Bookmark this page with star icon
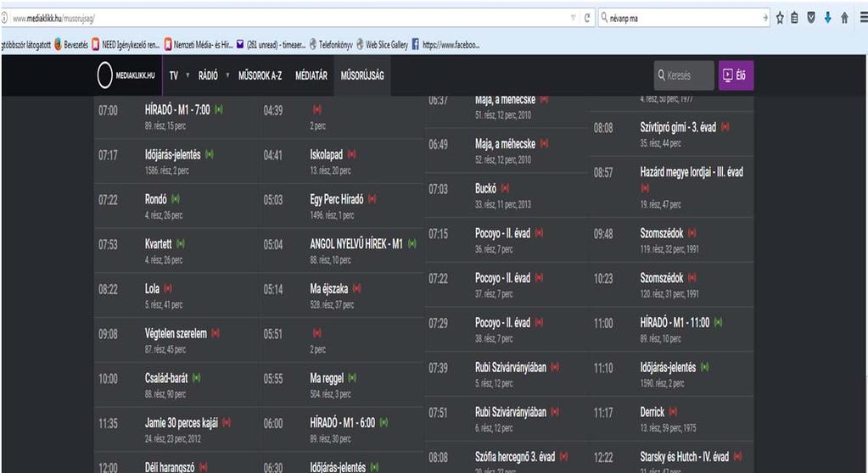This screenshot has width=868, height=473. [x=780, y=19]
